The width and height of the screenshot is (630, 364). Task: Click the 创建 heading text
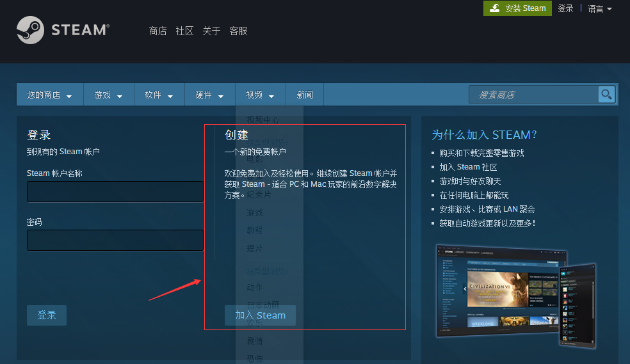(236, 135)
